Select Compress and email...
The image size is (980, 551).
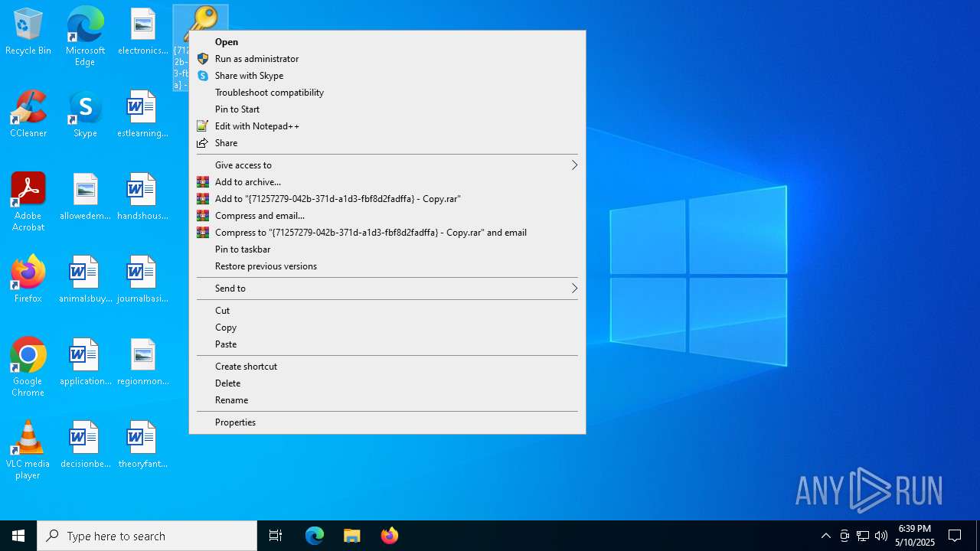point(387,216)
